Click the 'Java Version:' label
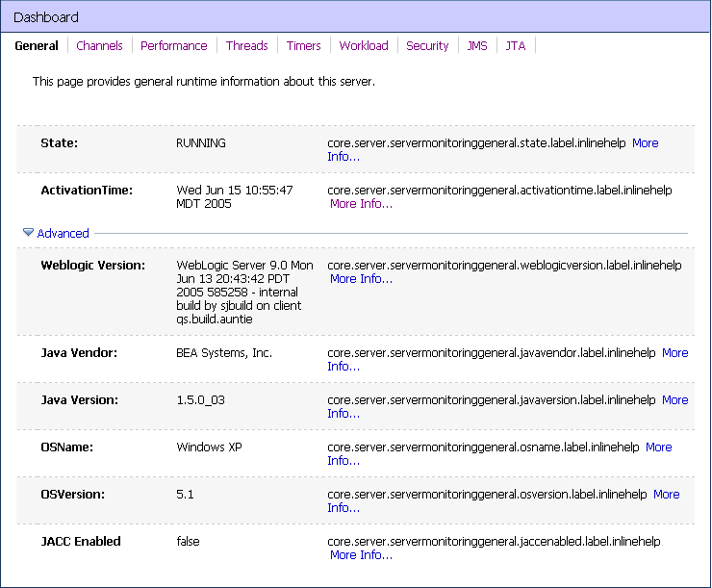Image resolution: width=712 pixels, height=588 pixels. (80, 400)
